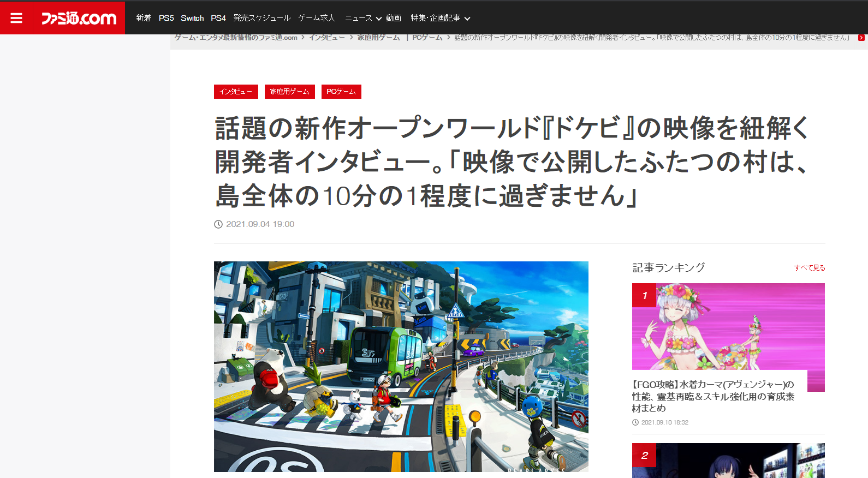Click the red 家庭用ゲーム tag button
Screen dimensions: 868x478
pos(289,92)
